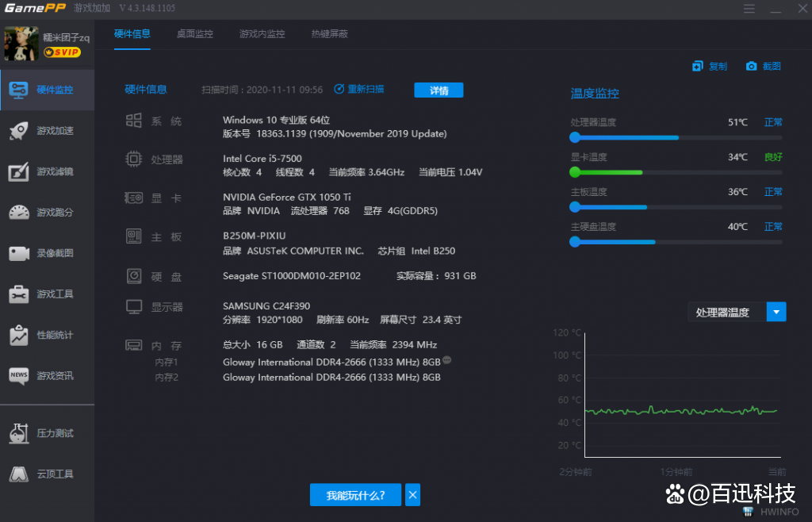Click the B250M-PIXIU motherboard name
The height and width of the screenshot is (522, 812).
click(255, 236)
